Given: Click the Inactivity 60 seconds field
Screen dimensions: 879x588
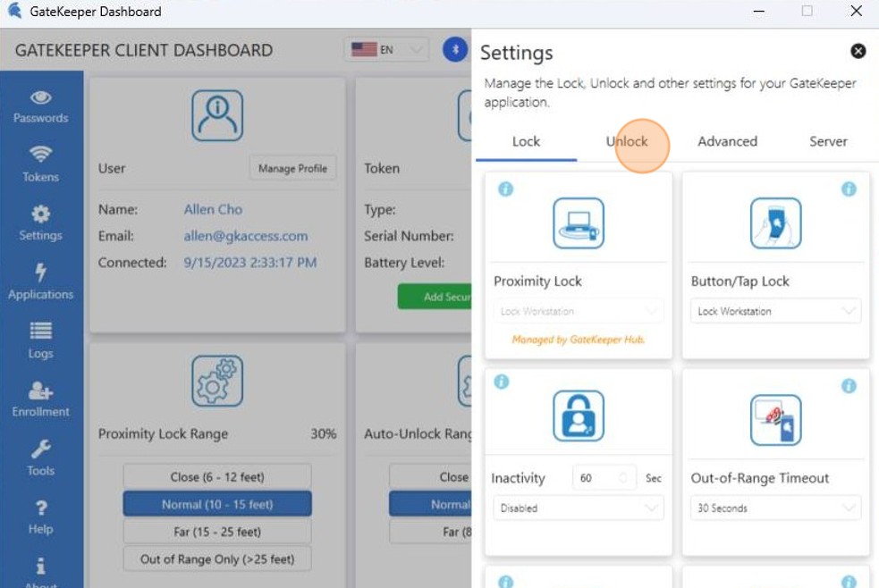Looking at the screenshot, I should point(604,478).
